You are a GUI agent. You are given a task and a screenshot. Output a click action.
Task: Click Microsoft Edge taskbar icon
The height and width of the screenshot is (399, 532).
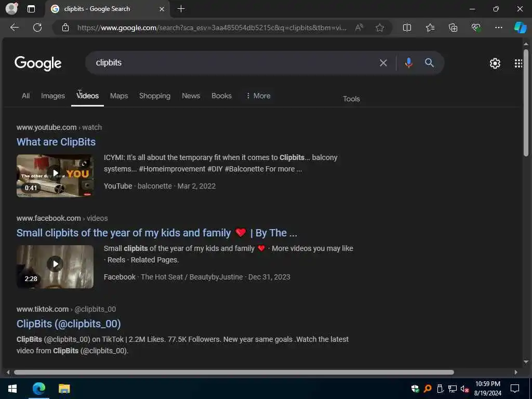coord(38,389)
